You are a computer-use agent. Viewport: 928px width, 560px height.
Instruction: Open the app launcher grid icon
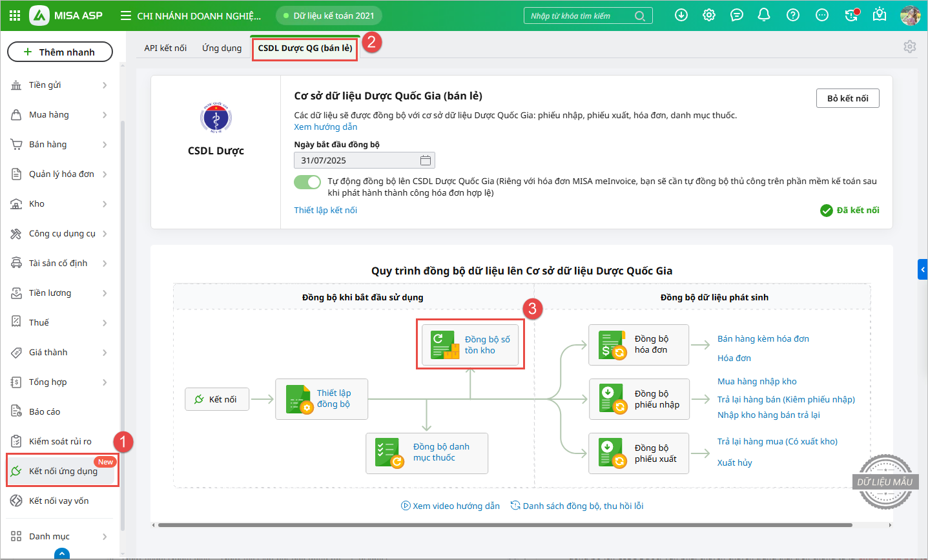[15, 16]
